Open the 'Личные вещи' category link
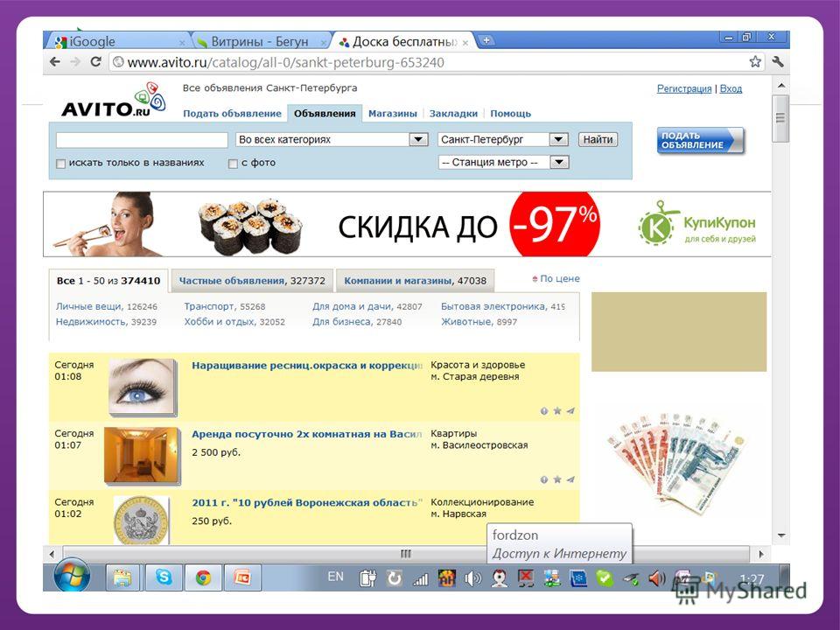The width and height of the screenshot is (840, 630). (89, 306)
